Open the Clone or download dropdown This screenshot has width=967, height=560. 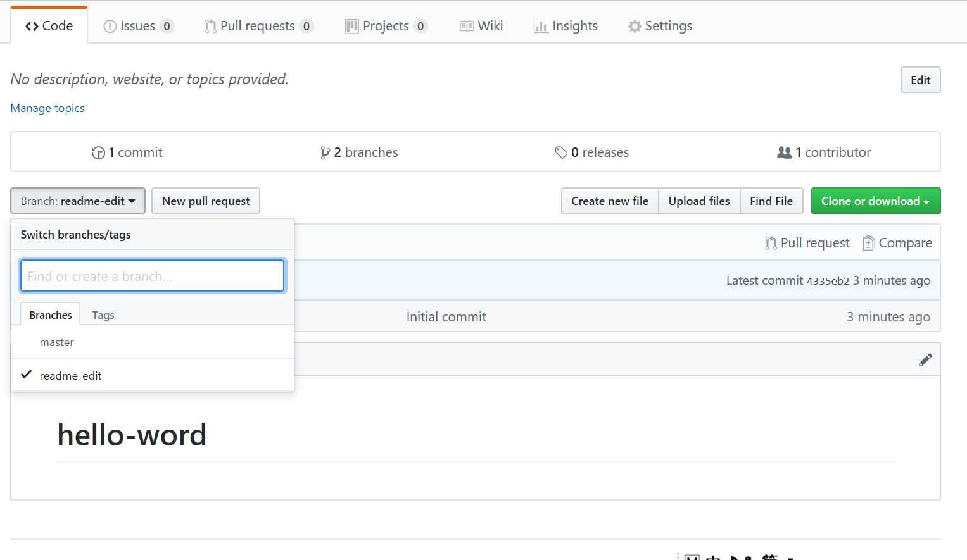point(876,201)
